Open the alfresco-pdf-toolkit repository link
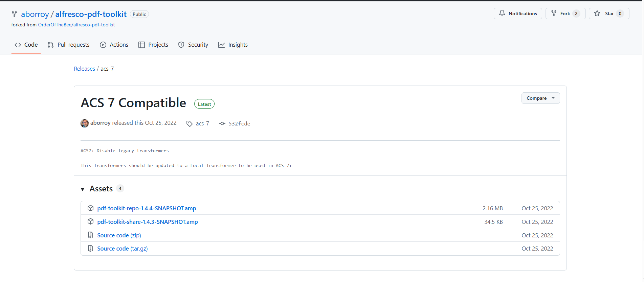 pyautogui.click(x=91, y=14)
